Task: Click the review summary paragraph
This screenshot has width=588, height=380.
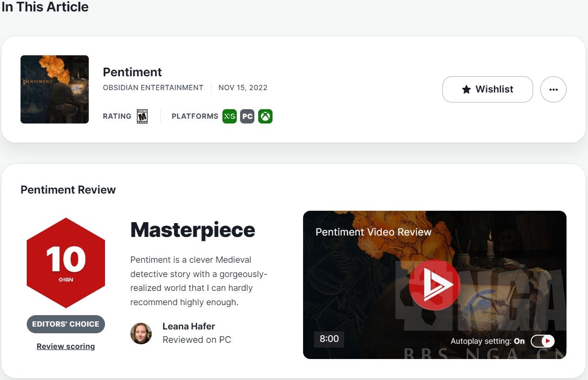Action: pyautogui.click(x=199, y=281)
